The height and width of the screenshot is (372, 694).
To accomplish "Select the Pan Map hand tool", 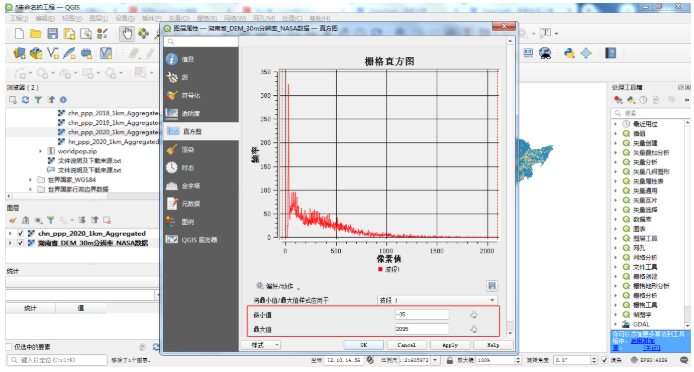I will pyautogui.click(x=127, y=34).
